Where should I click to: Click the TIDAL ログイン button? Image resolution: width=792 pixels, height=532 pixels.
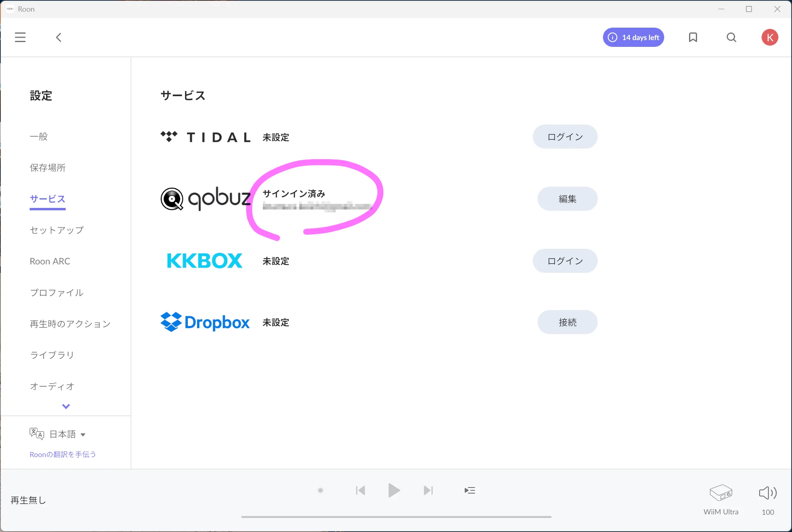(x=565, y=137)
